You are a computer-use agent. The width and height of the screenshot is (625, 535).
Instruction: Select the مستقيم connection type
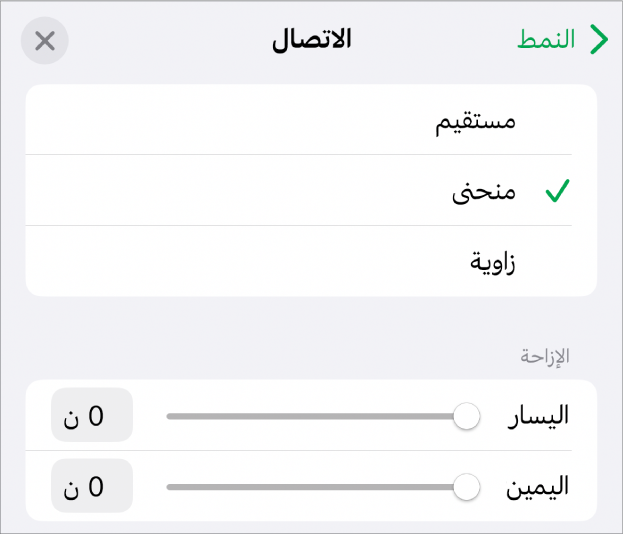[477, 122]
